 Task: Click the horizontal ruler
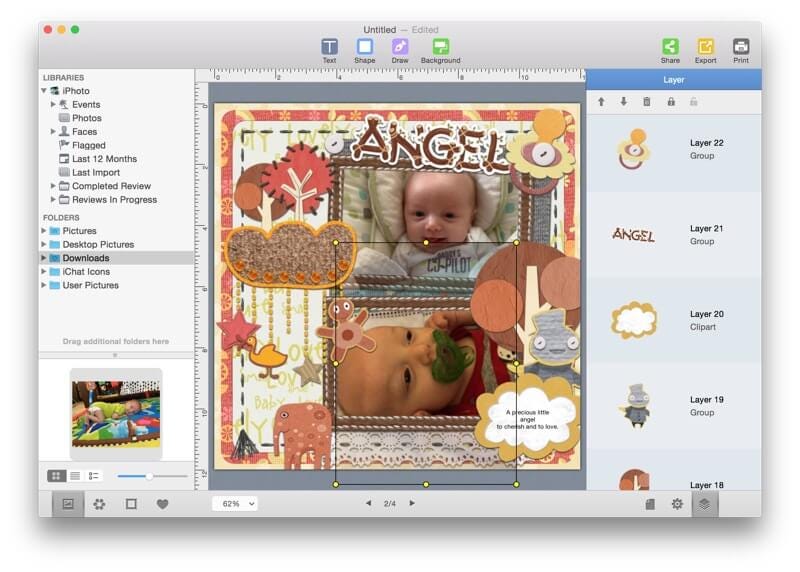(396, 76)
